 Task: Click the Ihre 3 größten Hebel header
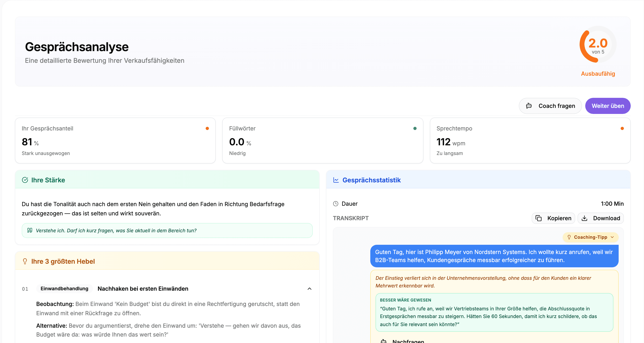pos(167,261)
